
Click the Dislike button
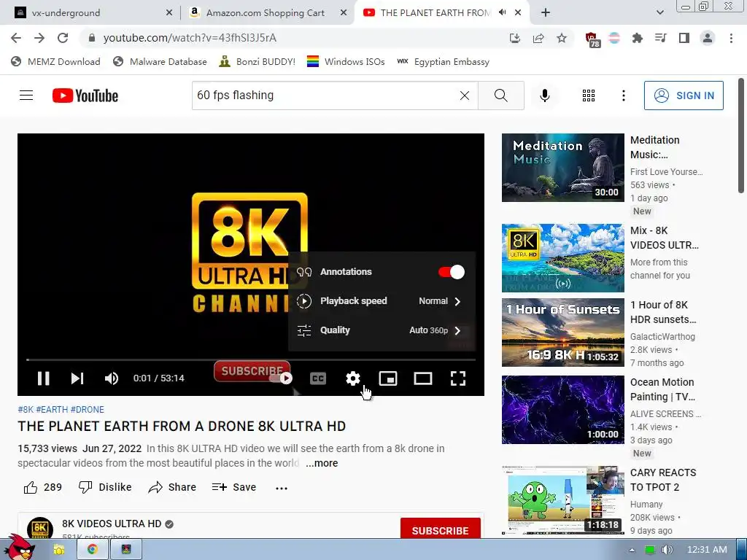point(105,487)
